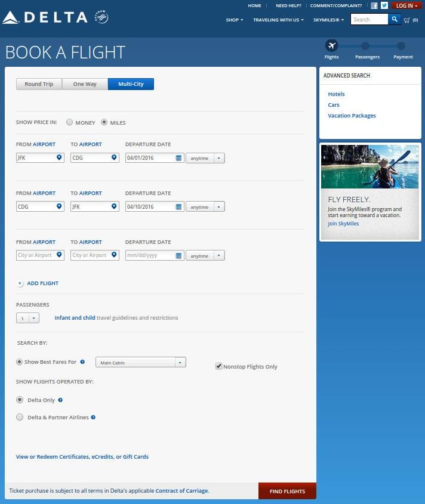Click the Passengers progress step circle
The width and height of the screenshot is (425, 504).
[365, 46]
